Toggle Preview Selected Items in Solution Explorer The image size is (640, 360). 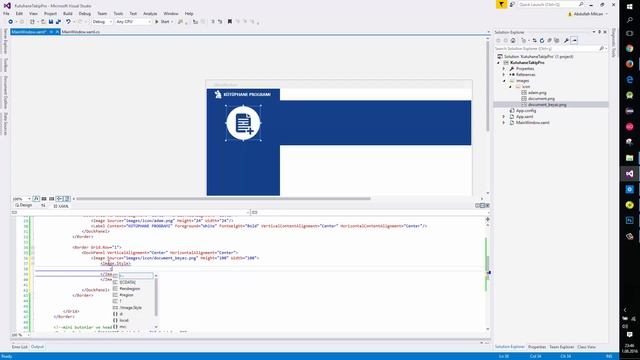(574, 40)
